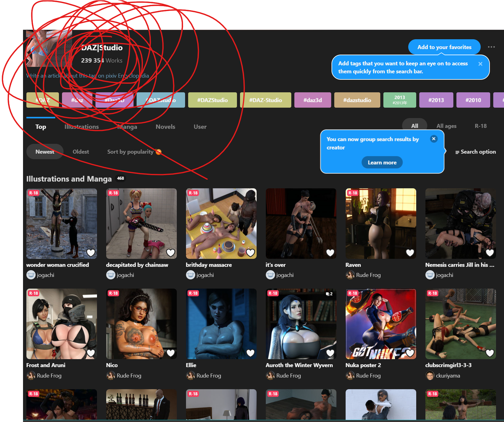Click the '239 354 Works' count text
Viewport: 504px width, 422px height.
(x=102, y=60)
